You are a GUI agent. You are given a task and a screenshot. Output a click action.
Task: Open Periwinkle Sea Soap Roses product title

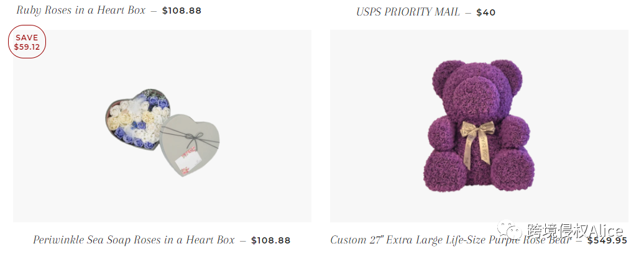pyautogui.click(x=134, y=240)
